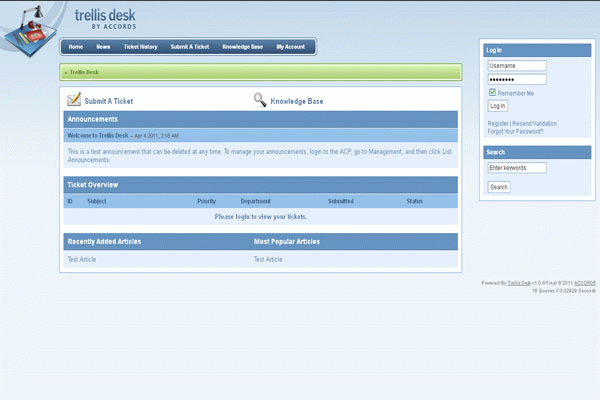Image resolution: width=600 pixels, height=400 pixels.
Task: Click the Subject column header
Action: (x=97, y=201)
